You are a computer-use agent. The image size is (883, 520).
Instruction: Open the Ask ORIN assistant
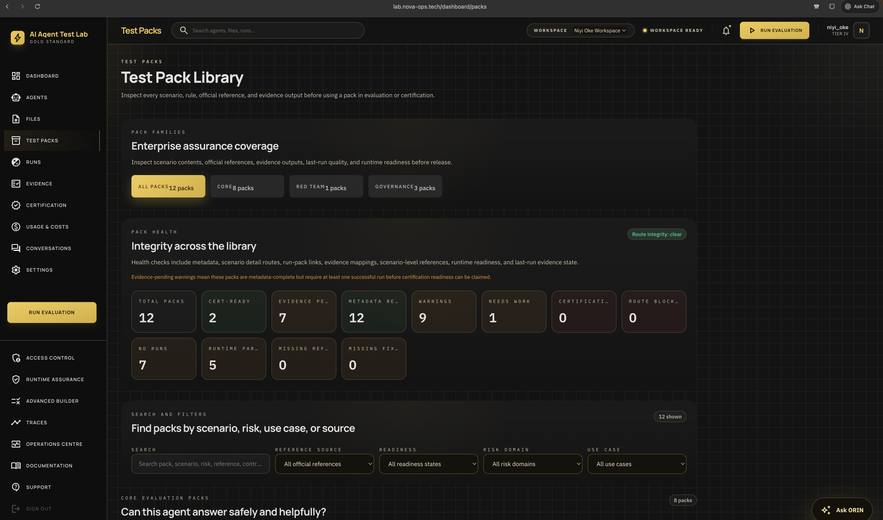coord(843,510)
